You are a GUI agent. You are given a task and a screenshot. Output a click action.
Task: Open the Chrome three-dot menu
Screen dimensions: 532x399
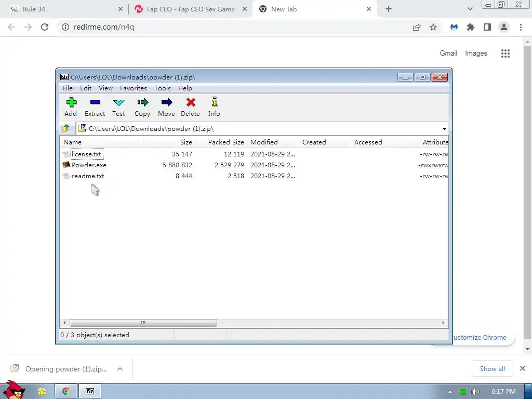tap(521, 27)
